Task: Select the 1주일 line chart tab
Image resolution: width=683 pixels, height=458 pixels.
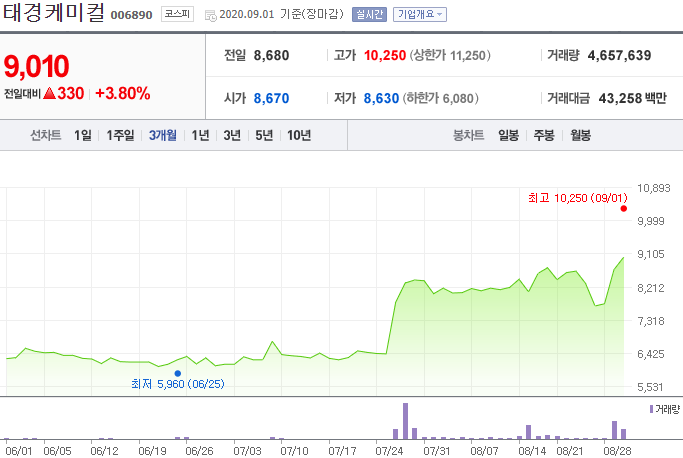Action: pos(120,136)
